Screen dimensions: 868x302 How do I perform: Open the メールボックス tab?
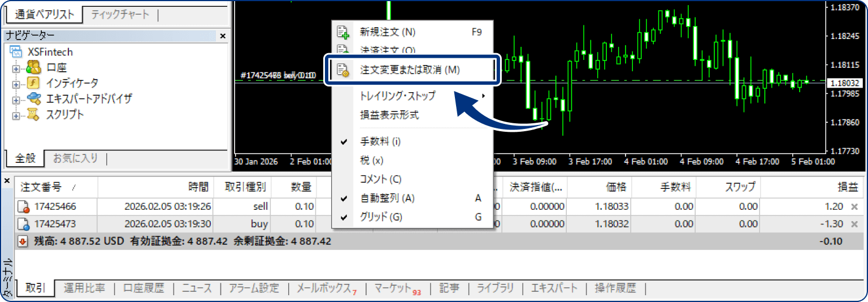[x=325, y=288]
